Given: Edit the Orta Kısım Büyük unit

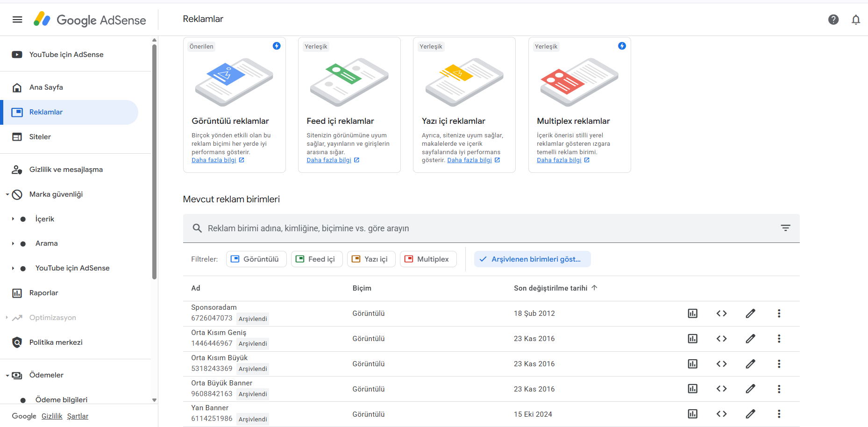Looking at the screenshot, I should 750,364.
